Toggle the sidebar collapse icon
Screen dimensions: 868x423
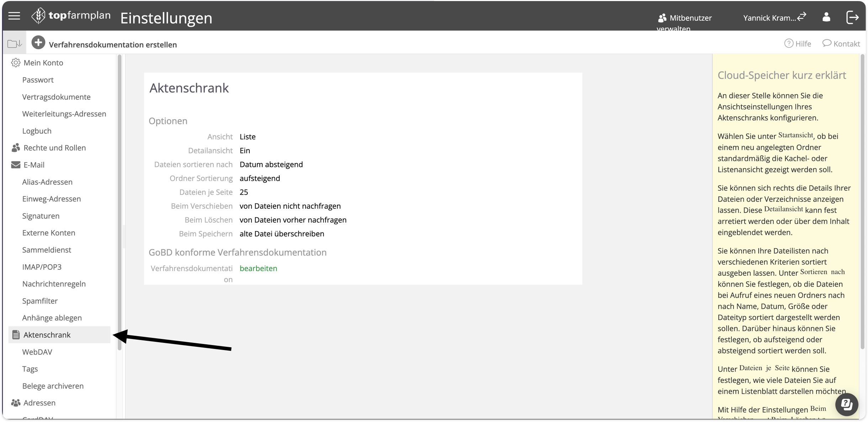pyautogui.click(x=15, y=44)
